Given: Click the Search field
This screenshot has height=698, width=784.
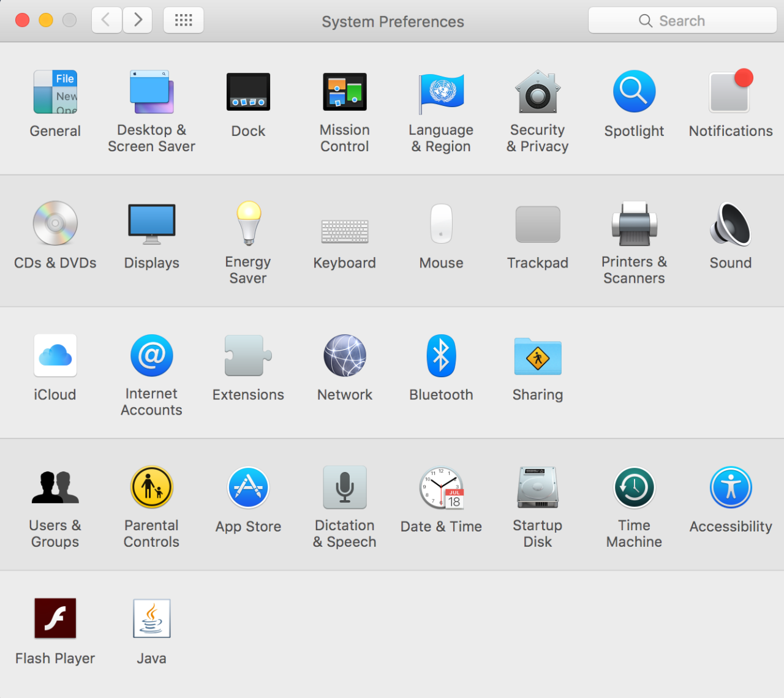Looking at the screenshot, I should pyautogui.click(x=682, y=21).
